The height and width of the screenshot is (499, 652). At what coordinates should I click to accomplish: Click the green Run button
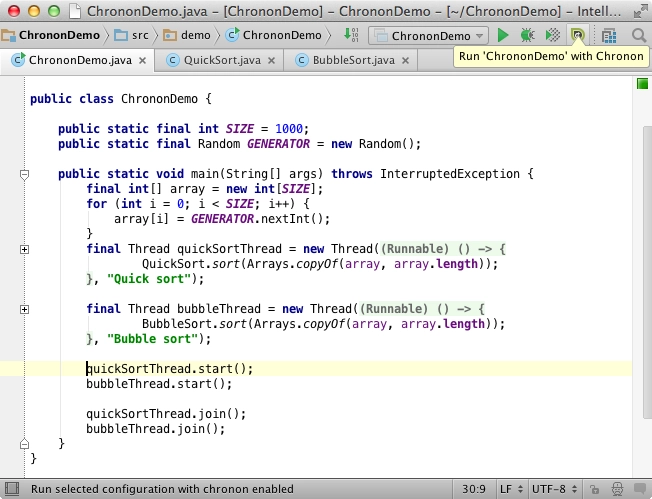click(x=503, y=35)
